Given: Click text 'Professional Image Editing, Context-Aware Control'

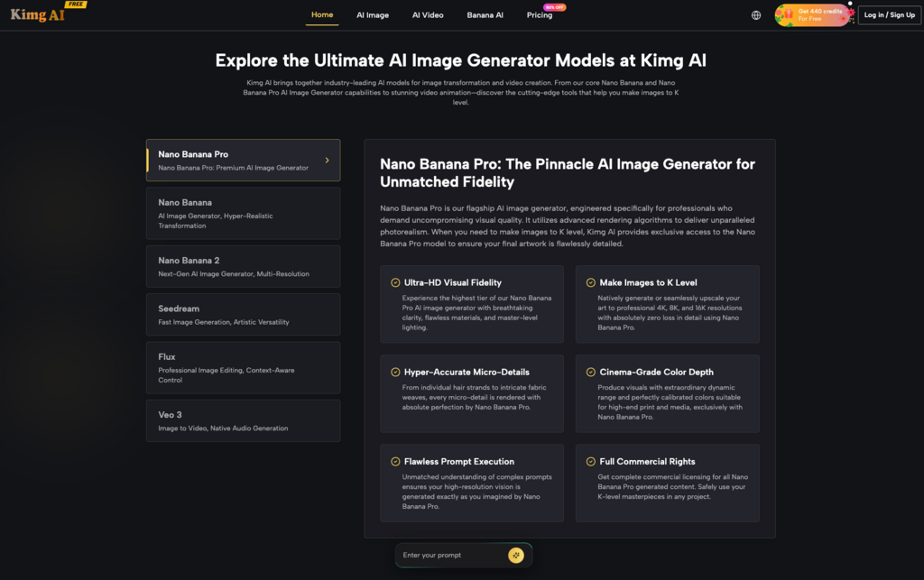Looking at the screenshot, I should (226, 375).
